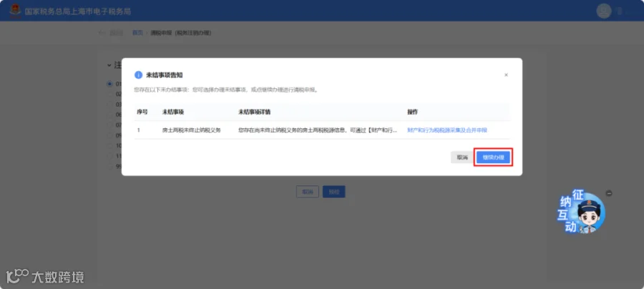Click the blue info icon beside 未结事项告知

138,74
